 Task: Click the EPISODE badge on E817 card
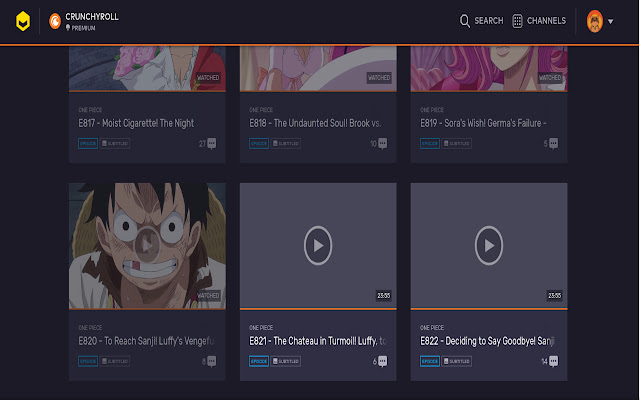click(x=88, y=144)
